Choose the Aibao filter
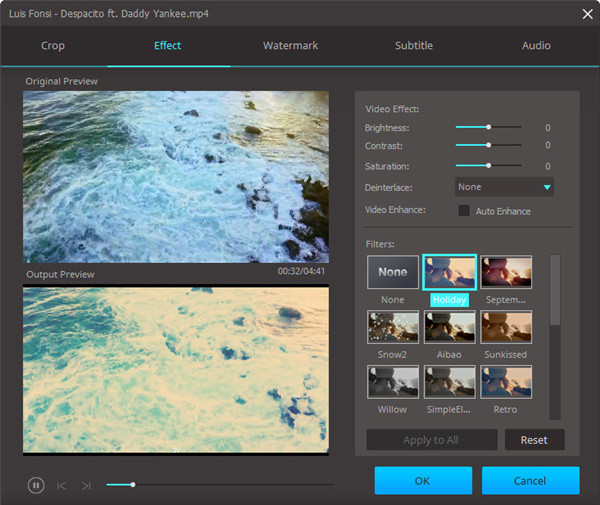Screen dimensions: 600x505 449,327
